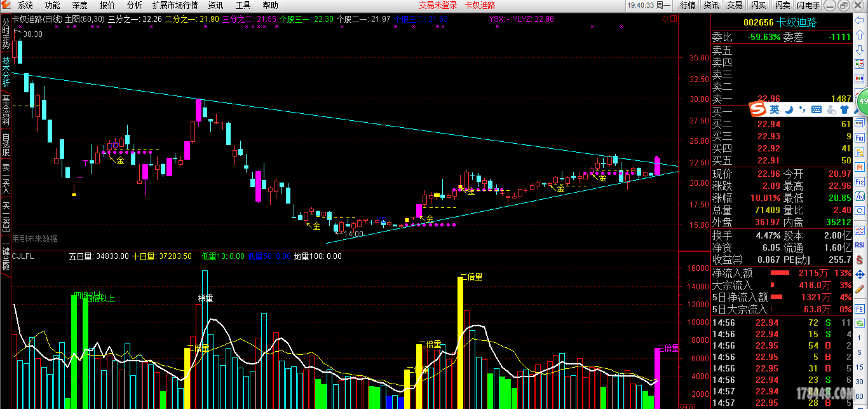Screen dimensions: 868x409
Task: Click the 委比 -59.63% value
Action: point(764,37)
